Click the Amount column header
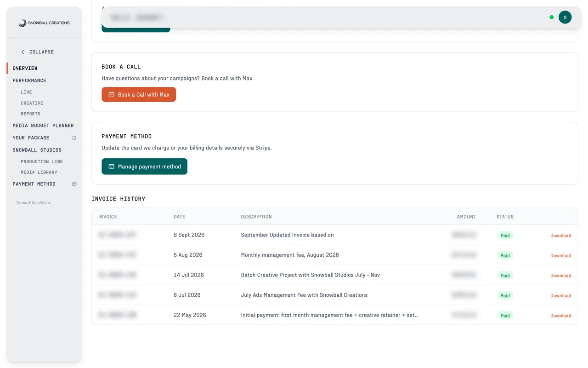The image size is (588, 368). [x=466, y=217]
